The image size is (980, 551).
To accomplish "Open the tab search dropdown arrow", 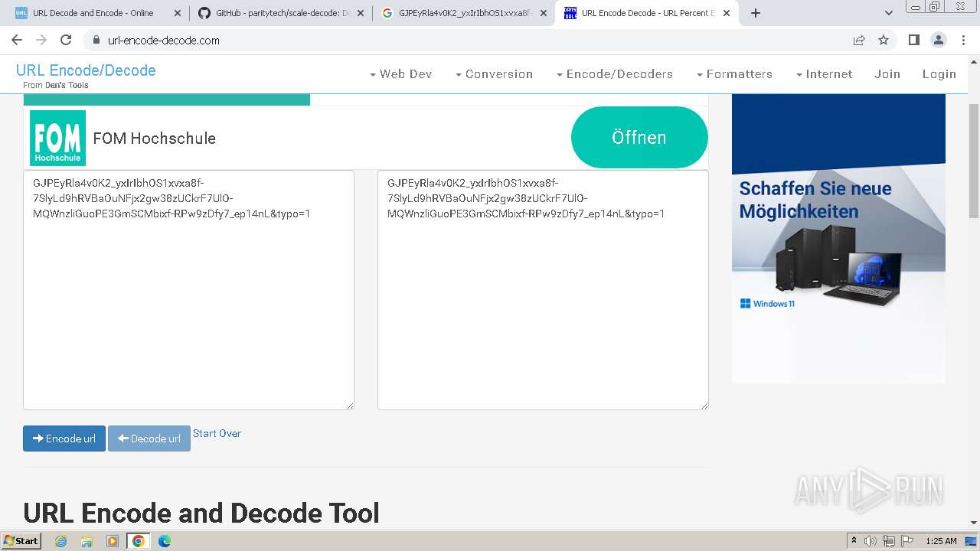I will point(888,13).
